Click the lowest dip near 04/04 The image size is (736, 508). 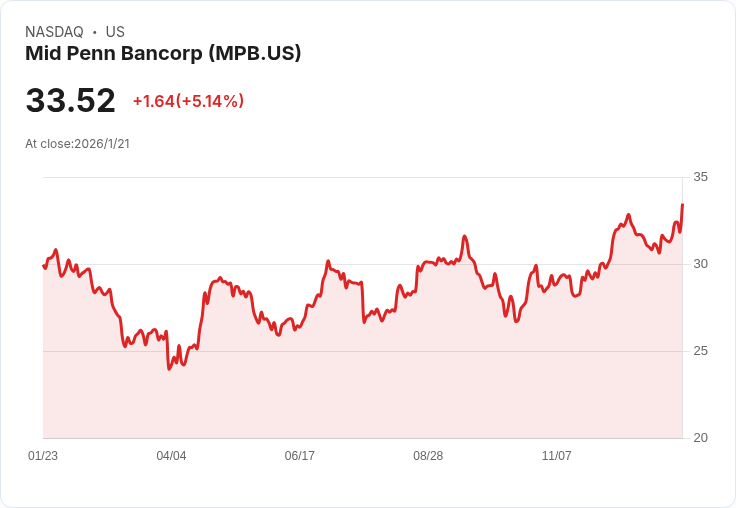tap(169, 369)
